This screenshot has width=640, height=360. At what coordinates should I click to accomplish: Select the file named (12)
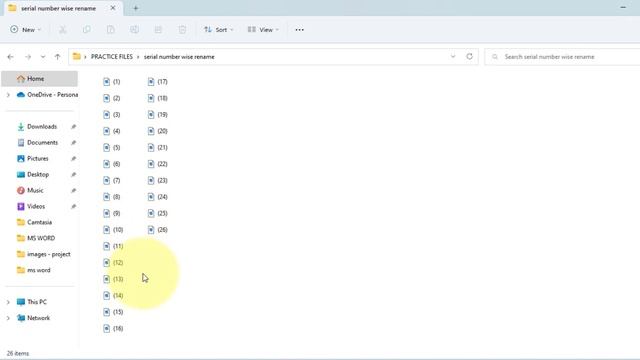tap(113, 262)
